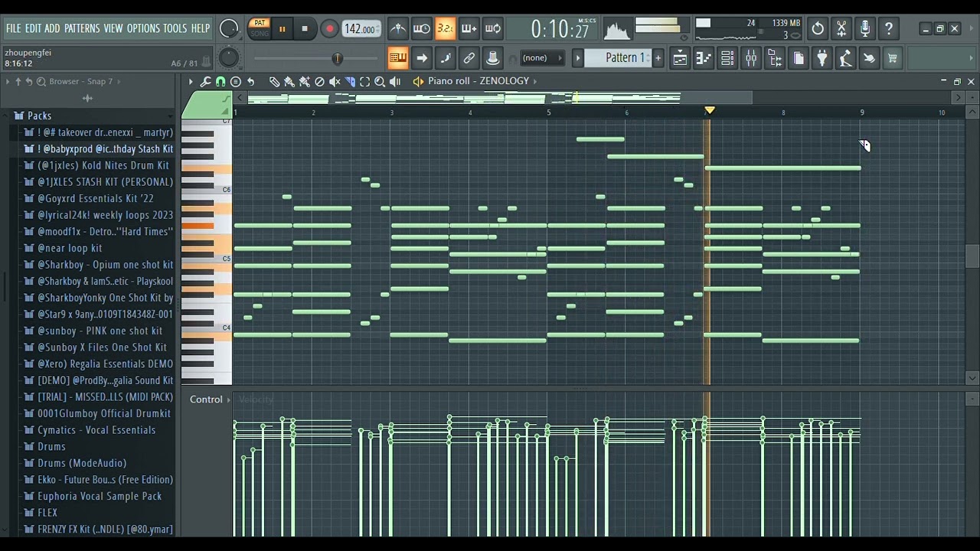Open the shopping cart content library
The height and width of the screenshot is (551, 980).
point(893,58)
